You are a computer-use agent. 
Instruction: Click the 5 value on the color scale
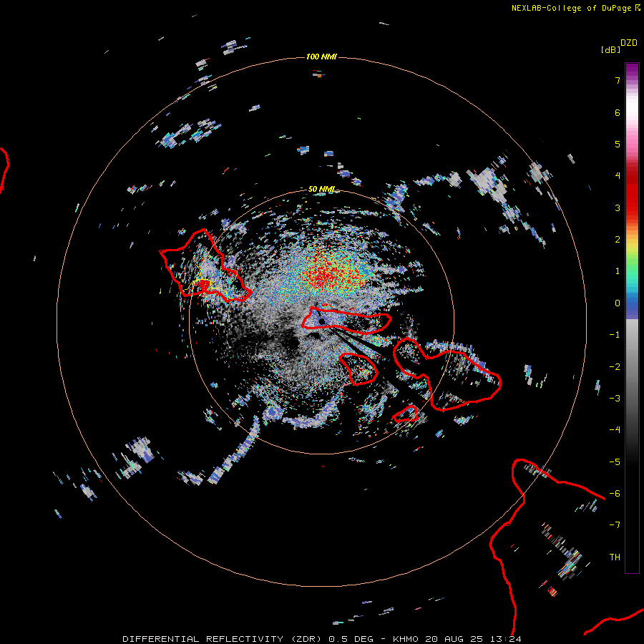tap(618, 144)
